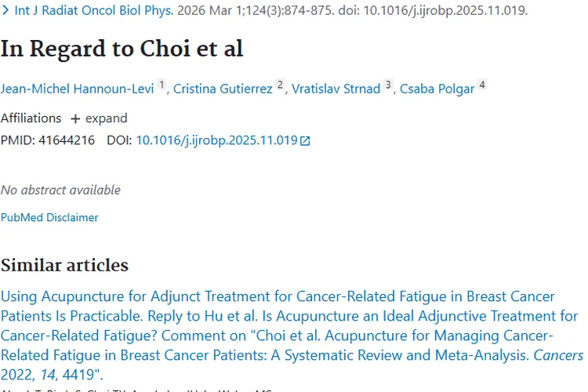The width and height of the screenshot is (588, 392).
Task: Click affiliation superscript 3 after Strnad
Action: click(x=388, y=85)
